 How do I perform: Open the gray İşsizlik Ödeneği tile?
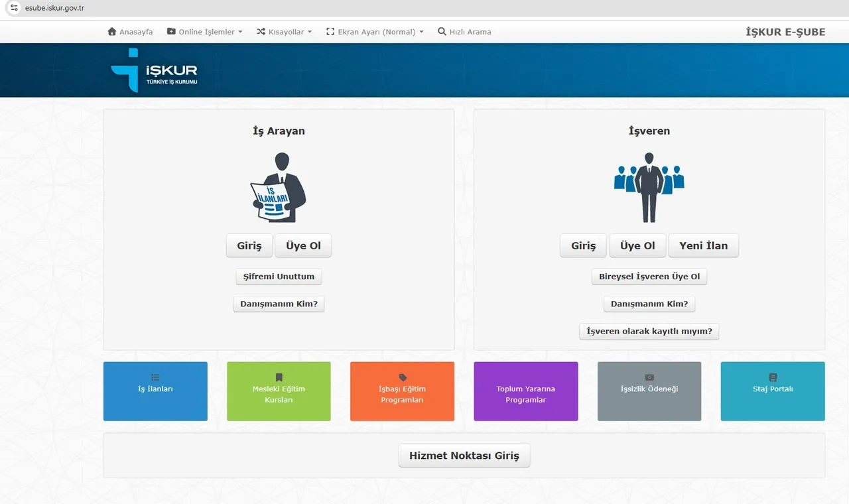(649, 391)
